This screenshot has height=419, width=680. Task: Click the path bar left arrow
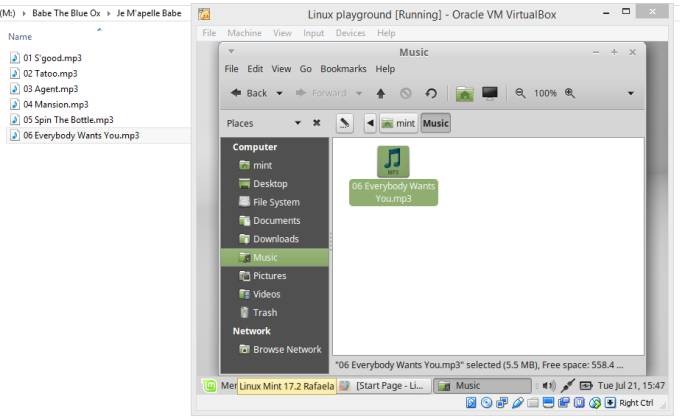(x=370, y=123)
